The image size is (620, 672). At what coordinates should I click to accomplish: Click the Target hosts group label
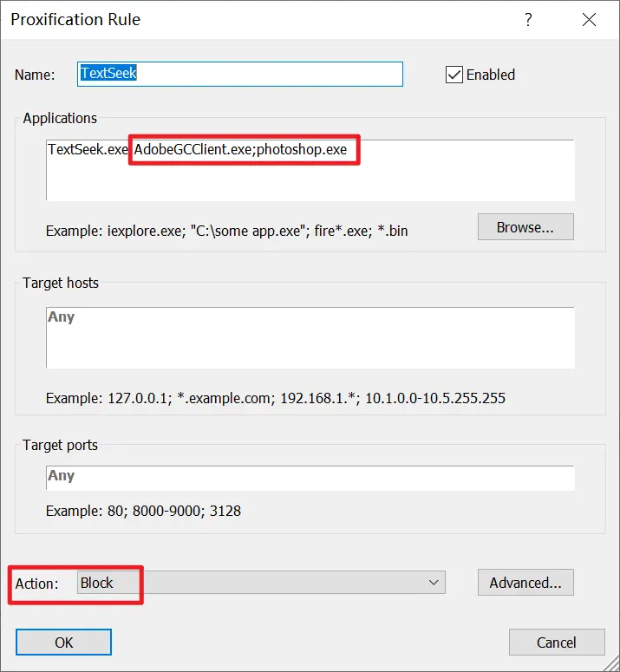[x=61, y=283]
